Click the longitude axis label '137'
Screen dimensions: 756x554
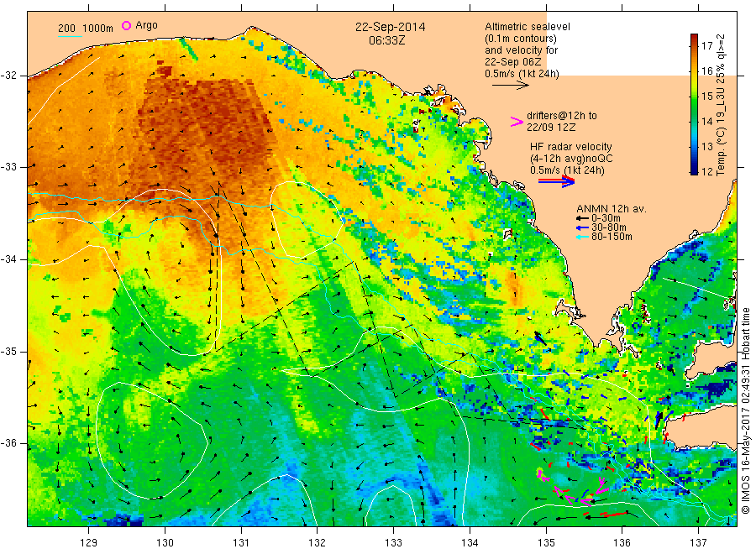698,543
